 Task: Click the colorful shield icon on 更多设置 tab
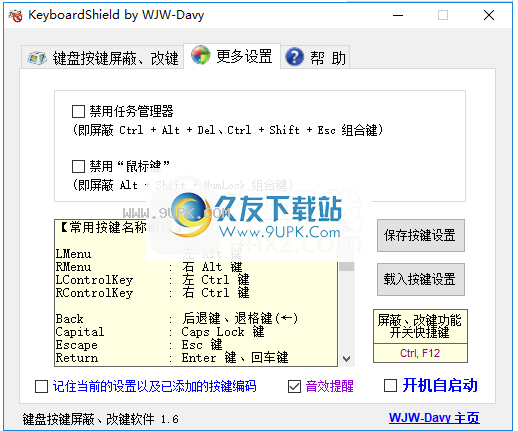[x=201, y=55]
